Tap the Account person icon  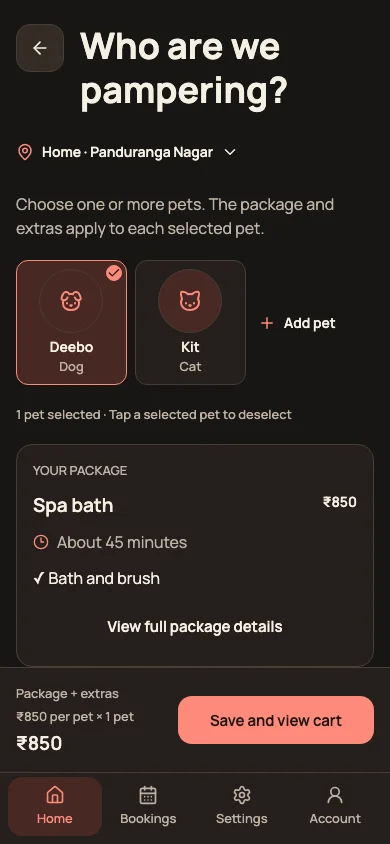click(335, 795)
